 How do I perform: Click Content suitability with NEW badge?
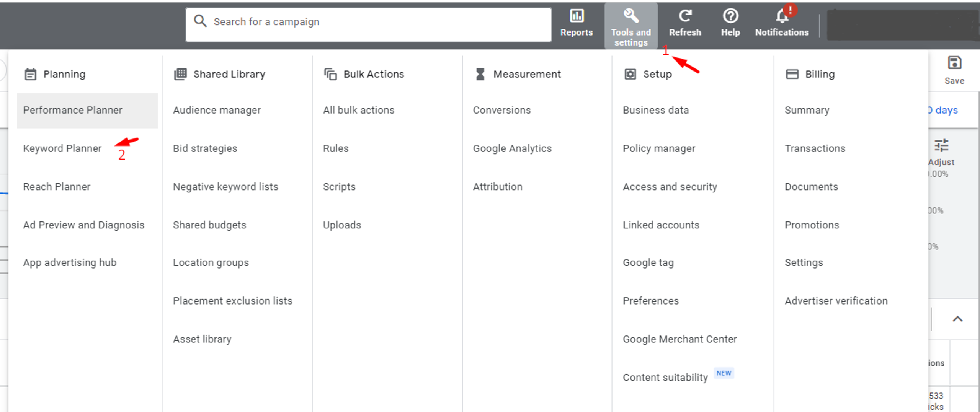click(x=665, y=377)
